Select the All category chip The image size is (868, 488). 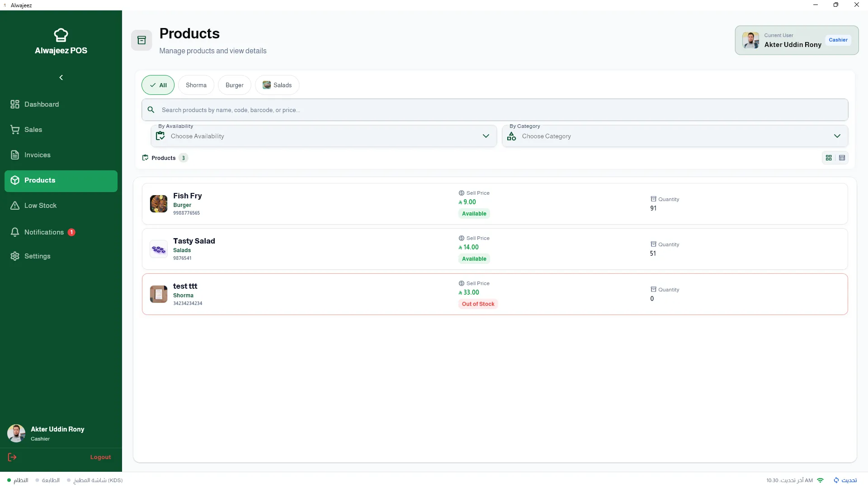point(158,85)
